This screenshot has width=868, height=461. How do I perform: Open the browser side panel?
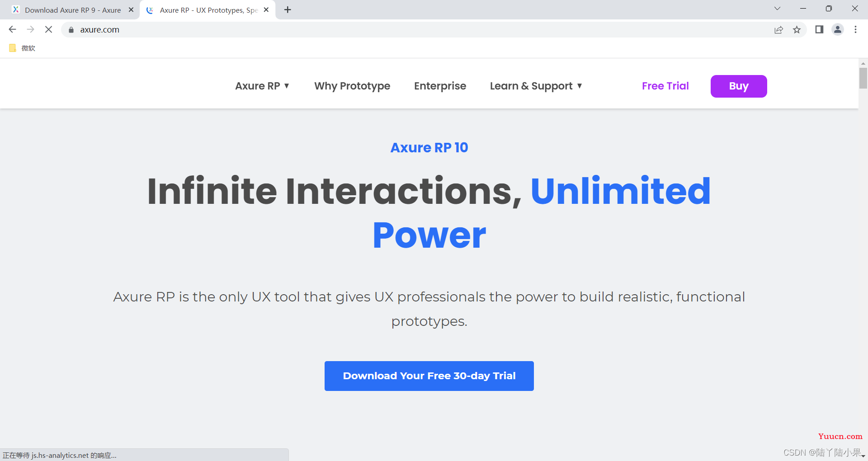point(819,29)
